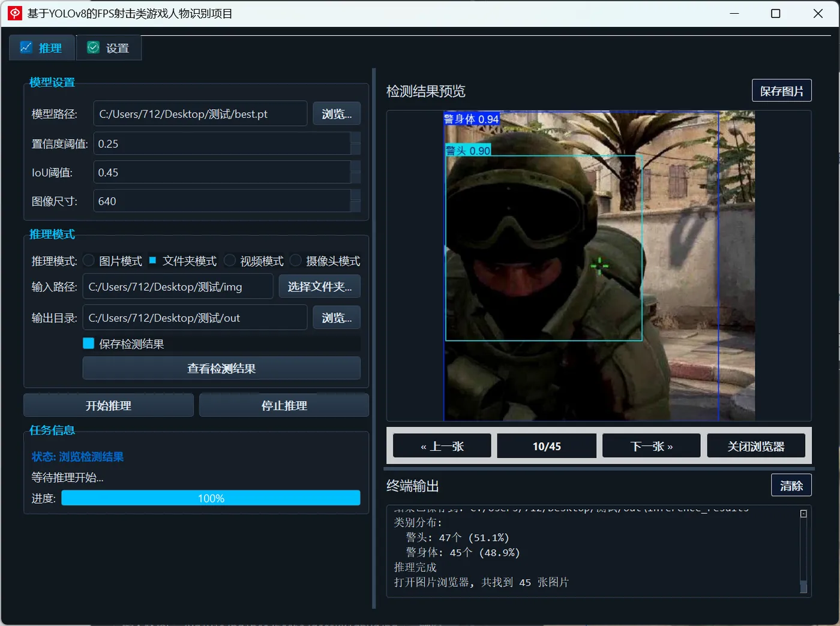The image size is (840, 626).
Task: Decrease 图像尺寸 with the down stepper arrow
Action: (x=355, y=207)
